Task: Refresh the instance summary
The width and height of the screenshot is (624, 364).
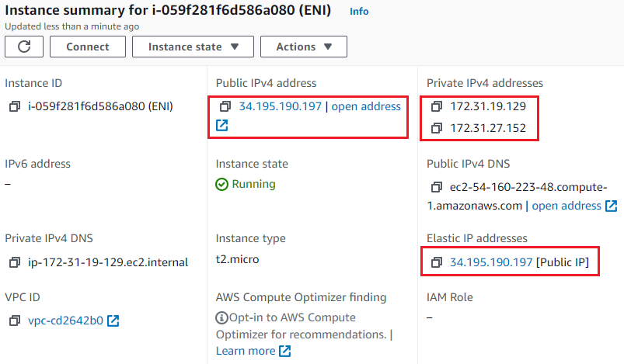Action: (24, 47)
